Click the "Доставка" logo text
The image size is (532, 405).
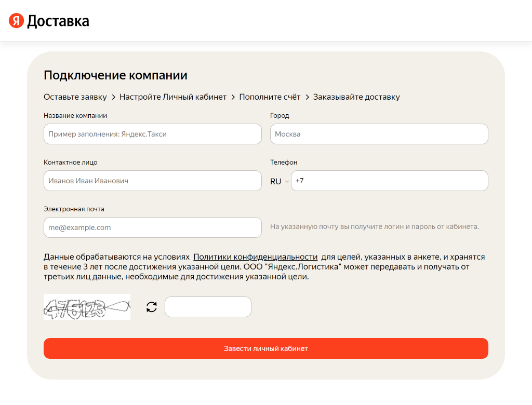pos(58,21)
